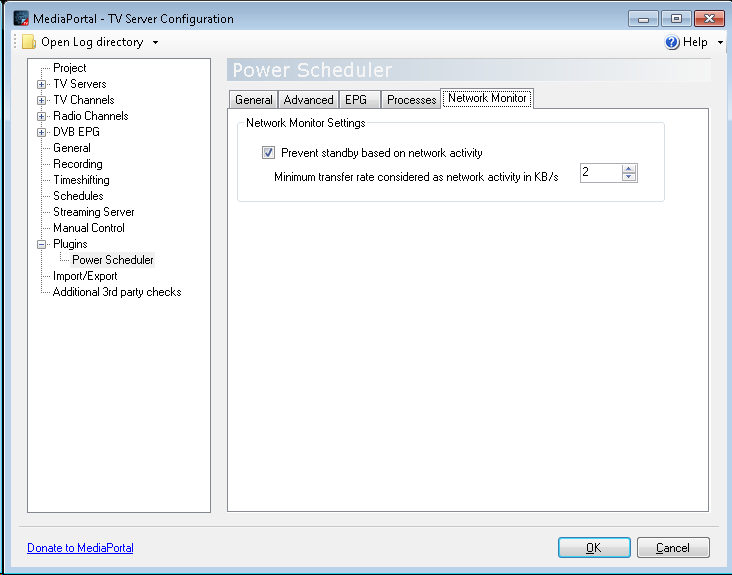Select Recording in the tree
The width and height of the screenshot is (732, 575).
[x=77, y=164]
